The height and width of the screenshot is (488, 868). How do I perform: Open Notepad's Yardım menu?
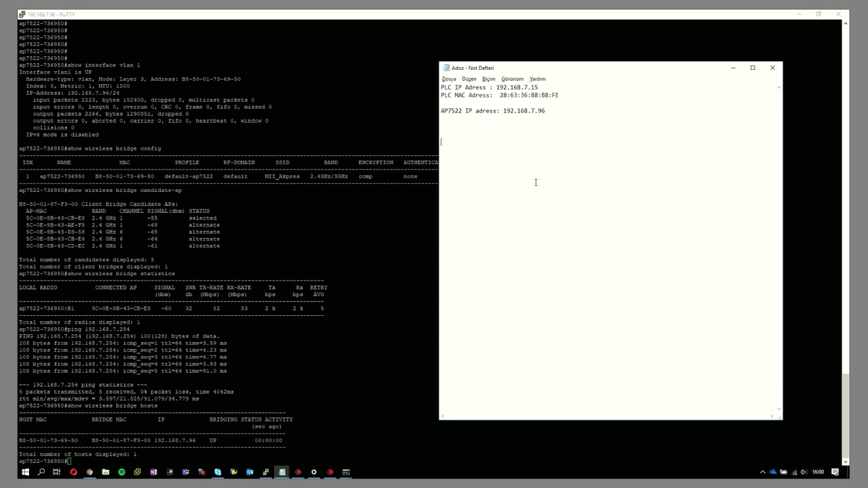coord(538,79)
